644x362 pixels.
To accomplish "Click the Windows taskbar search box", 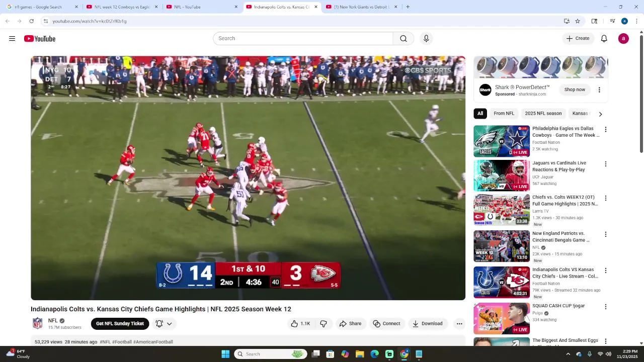I will pos(271,354).
